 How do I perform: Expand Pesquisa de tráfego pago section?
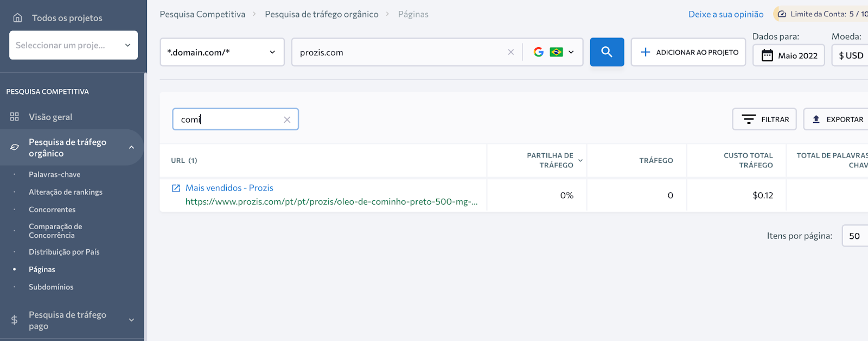[131, 320]
